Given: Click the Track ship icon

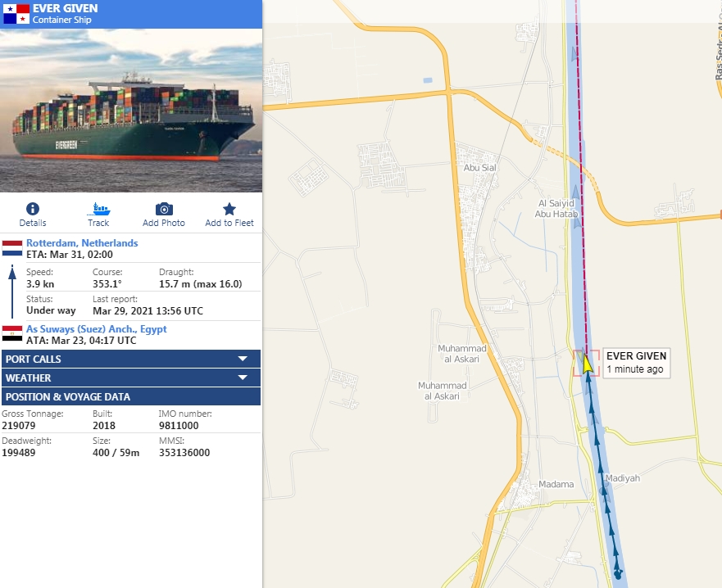Looking at the screenshot, I should [98, 210].
